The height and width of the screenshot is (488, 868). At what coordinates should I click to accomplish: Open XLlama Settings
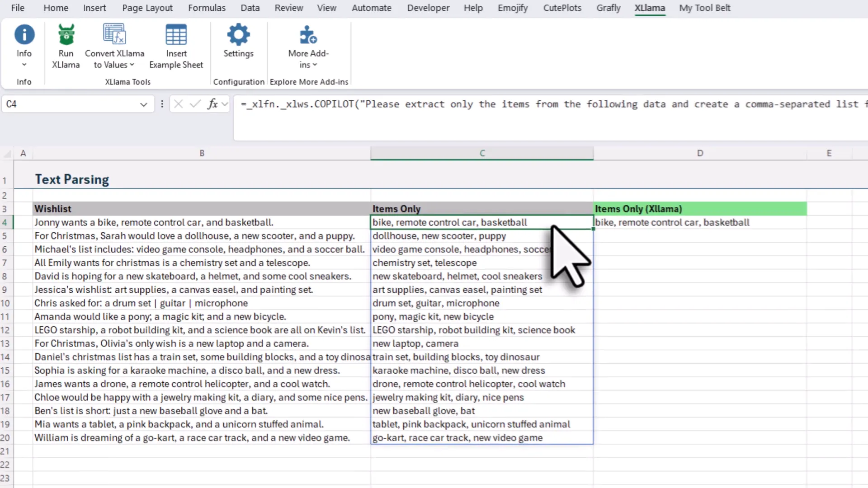click(x=238, y=41)
